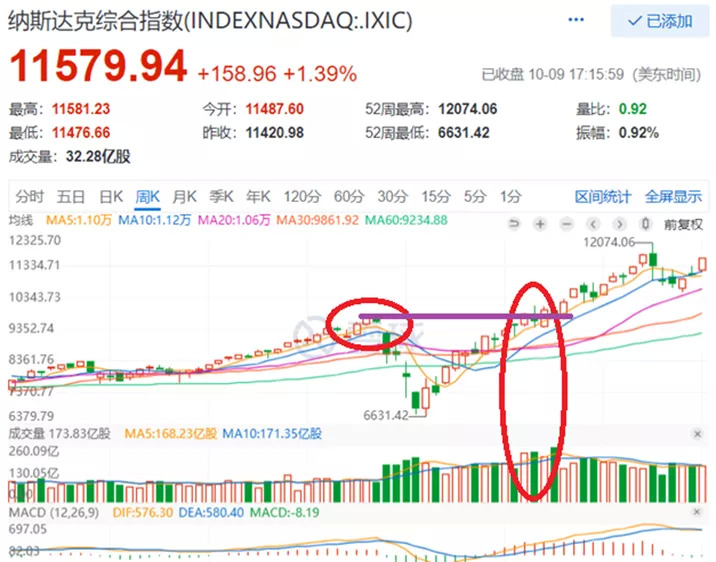Click the 12325.70 price axis label
The width and height of the screenshot is (716, 562).
point(35,240)
